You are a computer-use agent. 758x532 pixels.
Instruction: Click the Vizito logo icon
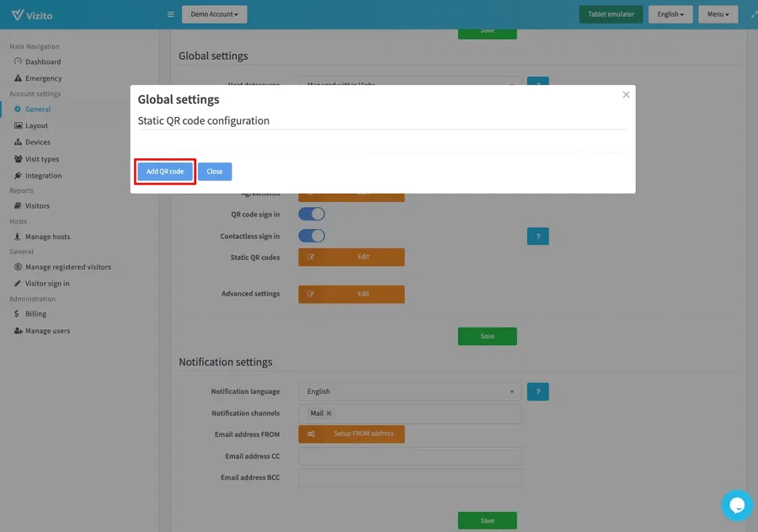click(x=17, y=14)
